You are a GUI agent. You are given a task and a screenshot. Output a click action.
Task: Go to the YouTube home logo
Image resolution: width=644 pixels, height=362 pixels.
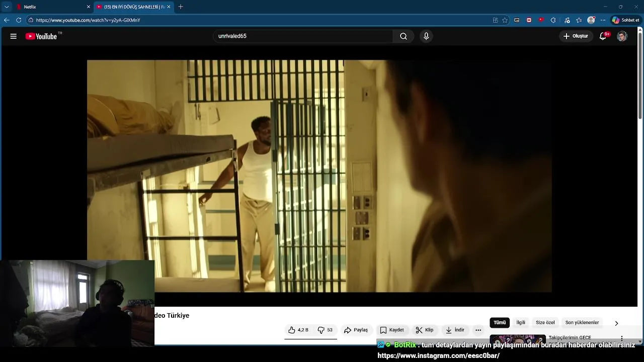[x=41, y=36]
